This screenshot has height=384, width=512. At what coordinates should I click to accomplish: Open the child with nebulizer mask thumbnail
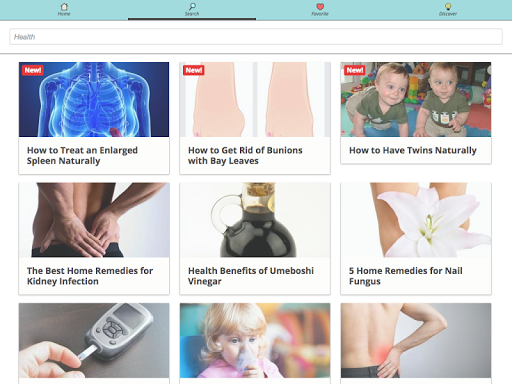pos(255,340)
